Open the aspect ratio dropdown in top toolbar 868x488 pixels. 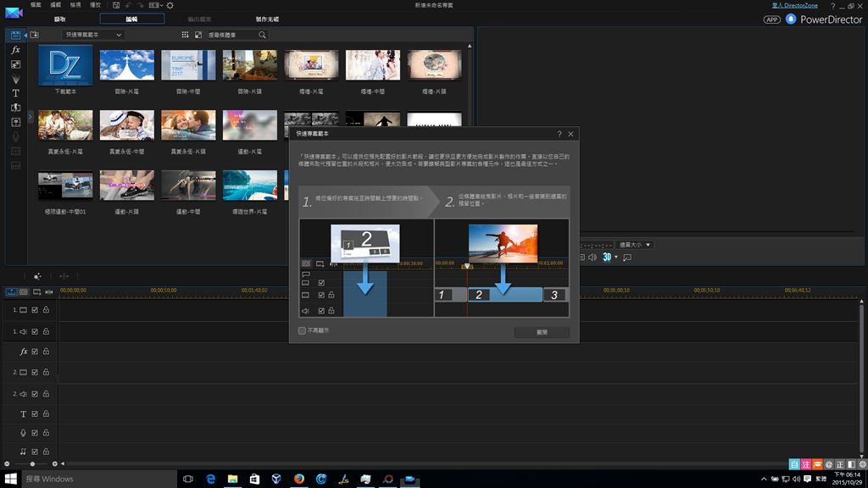pos(156,5)
